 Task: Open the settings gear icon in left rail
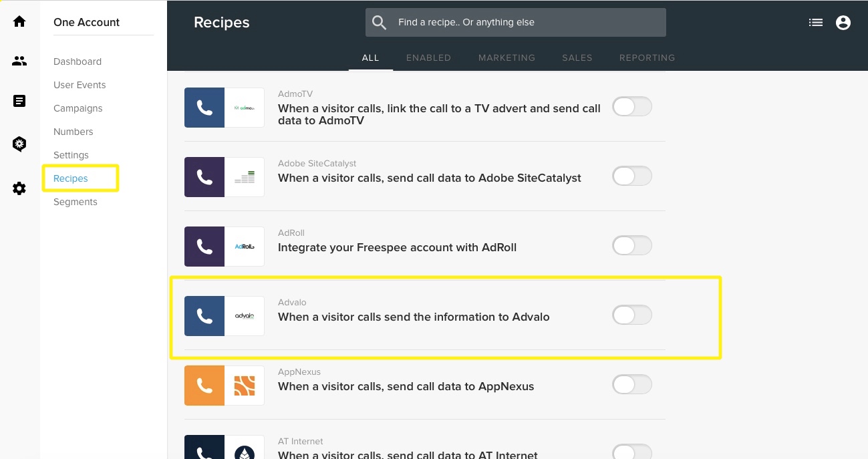[19, 188]
